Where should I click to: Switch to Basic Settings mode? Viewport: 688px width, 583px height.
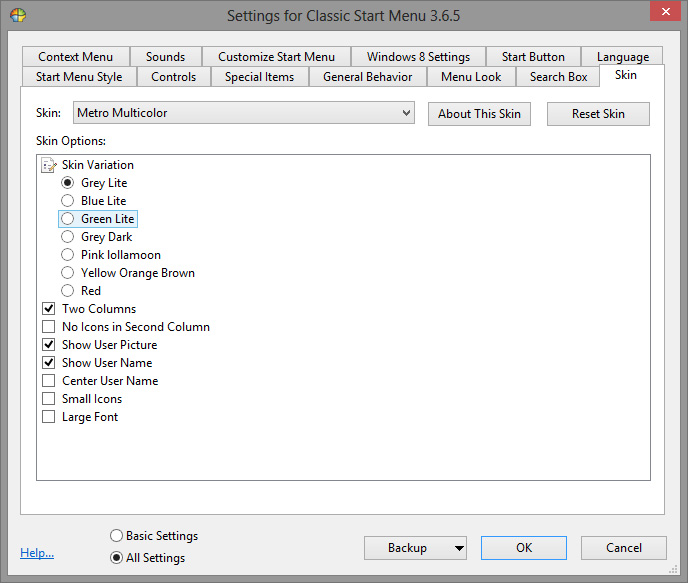[116, 536]
